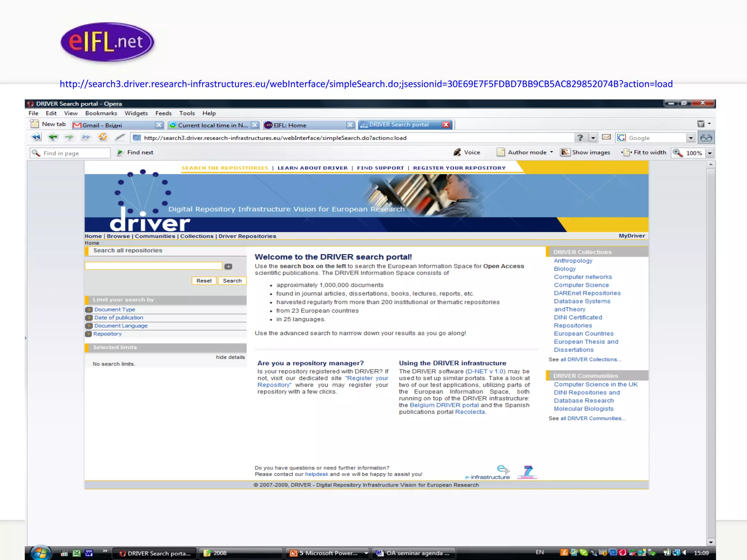Viewport: 747px width, 560px height.
Task: Click the search all repositories input field
Action: pos(154,266)
